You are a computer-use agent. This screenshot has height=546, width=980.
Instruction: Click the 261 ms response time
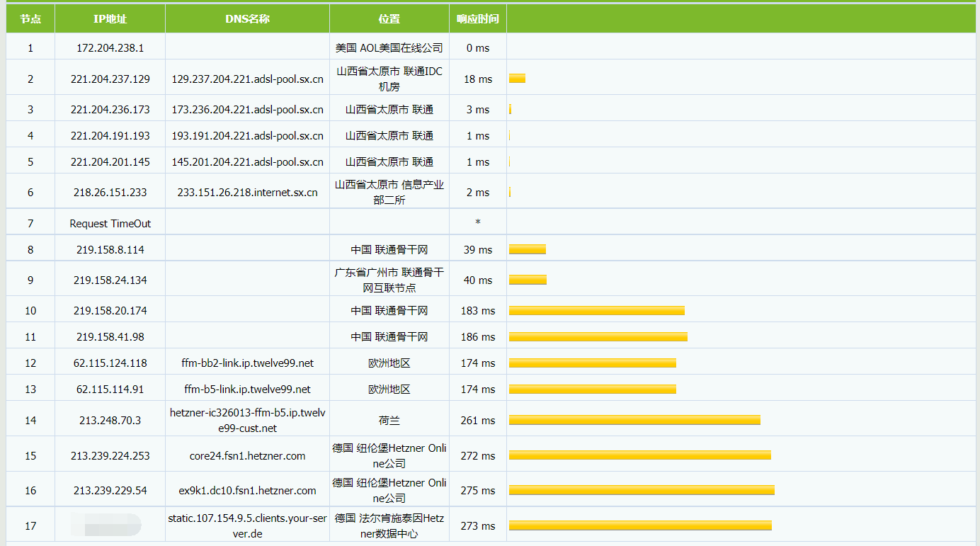pos(478,421)
